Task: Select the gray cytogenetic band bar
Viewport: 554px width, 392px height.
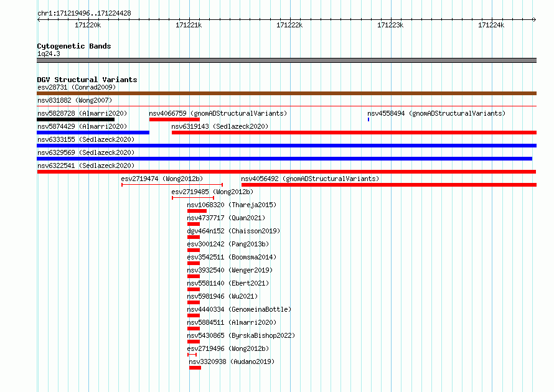Action: coord(286,60)
